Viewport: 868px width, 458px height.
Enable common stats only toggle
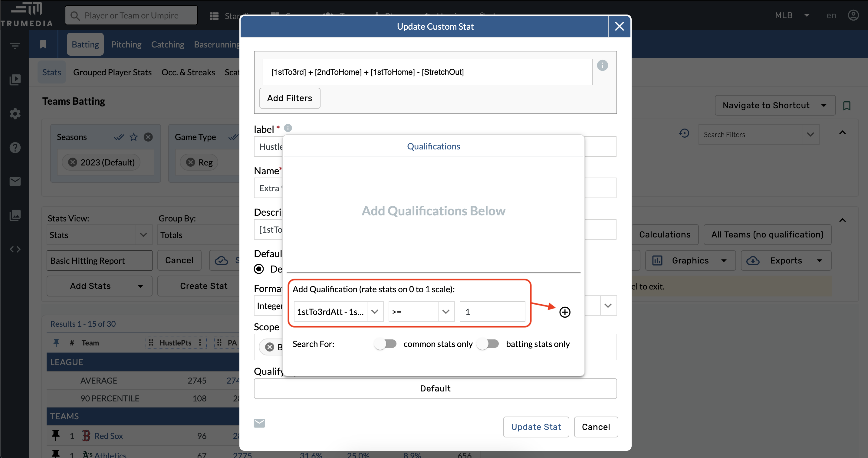click(x=385, y=344)
